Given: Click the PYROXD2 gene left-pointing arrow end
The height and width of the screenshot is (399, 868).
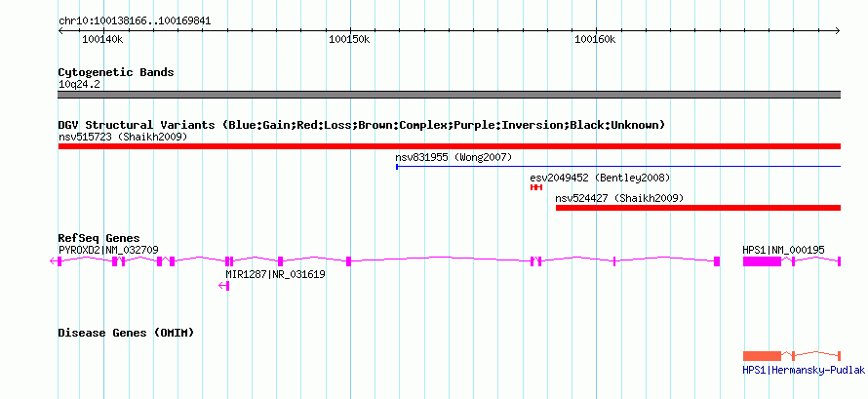Looking at the screenshot, I should pos(53,261).
